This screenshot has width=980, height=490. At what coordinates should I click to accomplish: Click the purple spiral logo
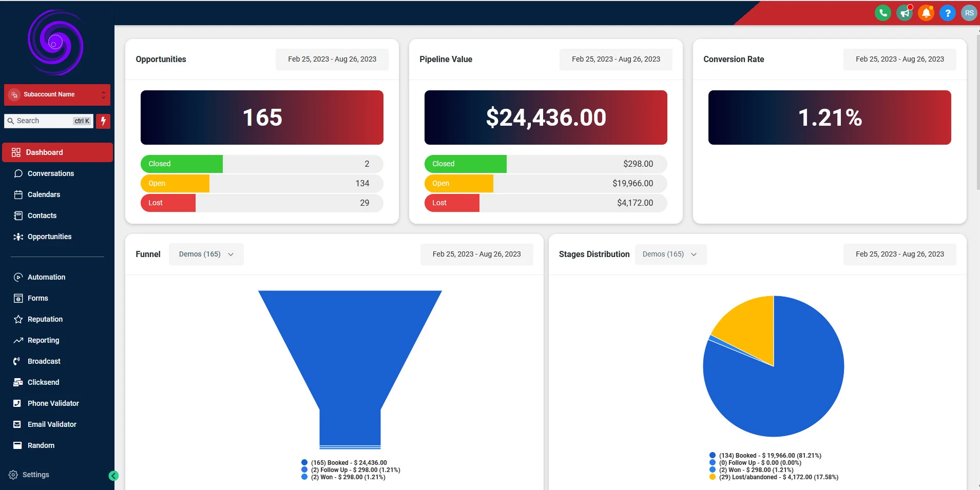click(x=56, y=43)
